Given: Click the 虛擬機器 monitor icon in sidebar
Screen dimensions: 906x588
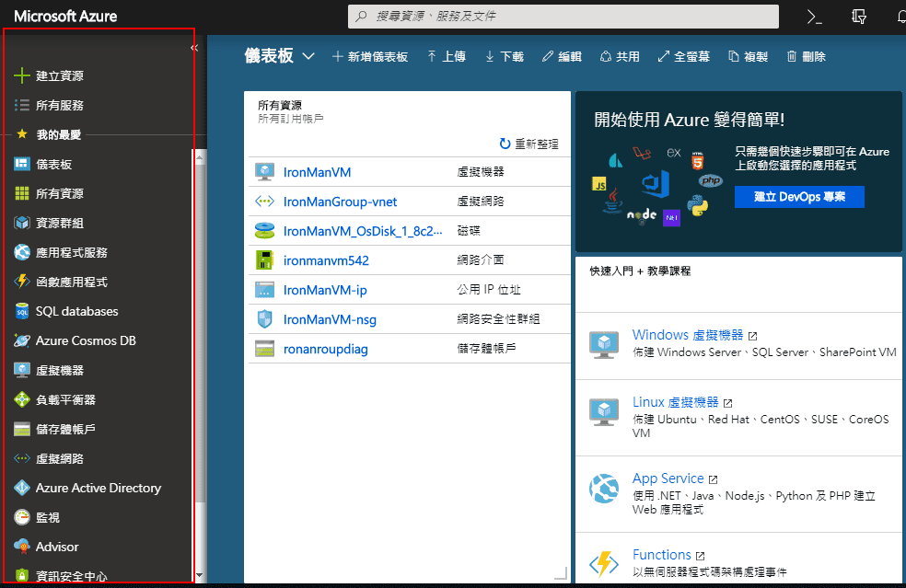Looking at the screenshot, I should 22,370.
